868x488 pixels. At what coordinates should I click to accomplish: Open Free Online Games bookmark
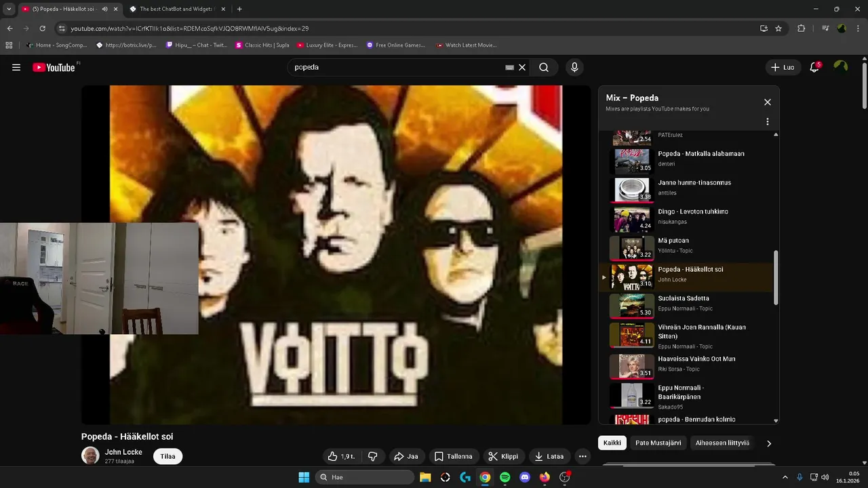pyautogui.click(x=396, y=45)
